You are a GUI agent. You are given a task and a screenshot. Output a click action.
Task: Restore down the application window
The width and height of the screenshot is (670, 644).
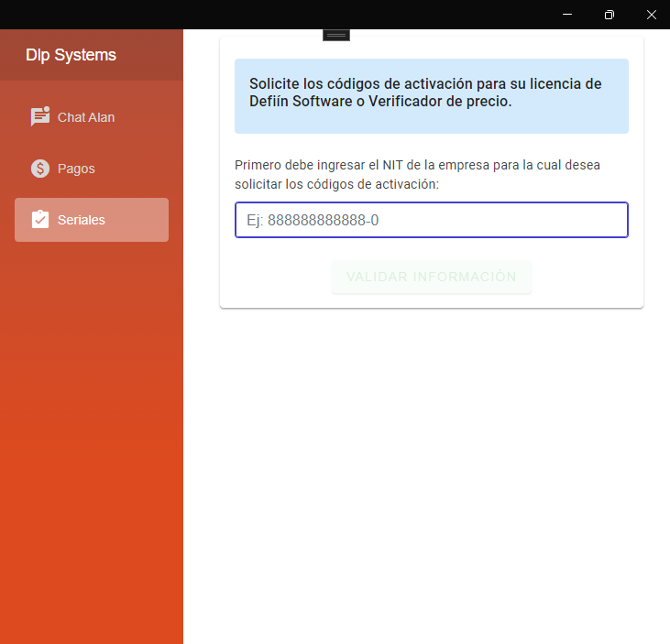click(x=610, y=15)
